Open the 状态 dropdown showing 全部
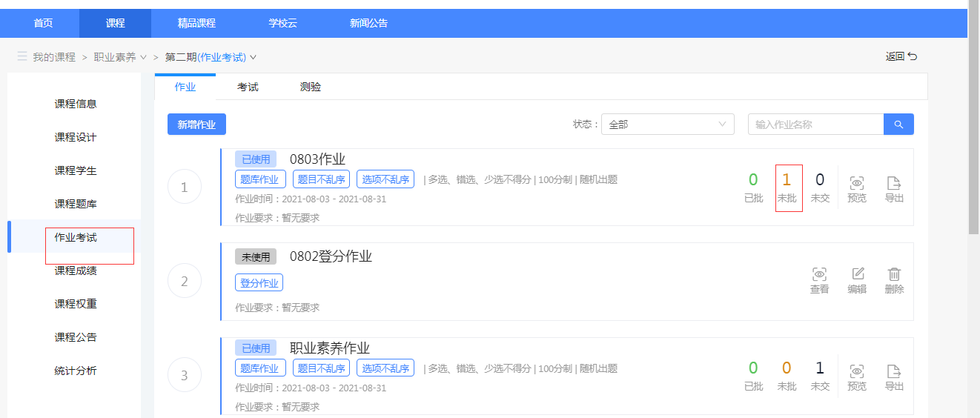This screenshot has width=980, height=418. point(667,125)
